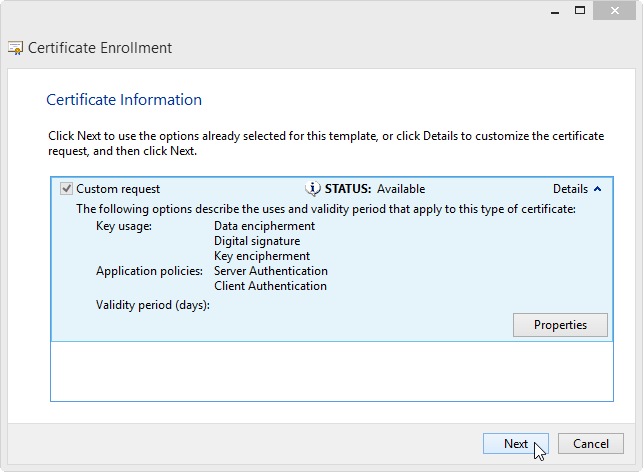Select the 'Data encipherment' key usage text
The height and width of the screenshot is (472, 643).
point(264,226)
